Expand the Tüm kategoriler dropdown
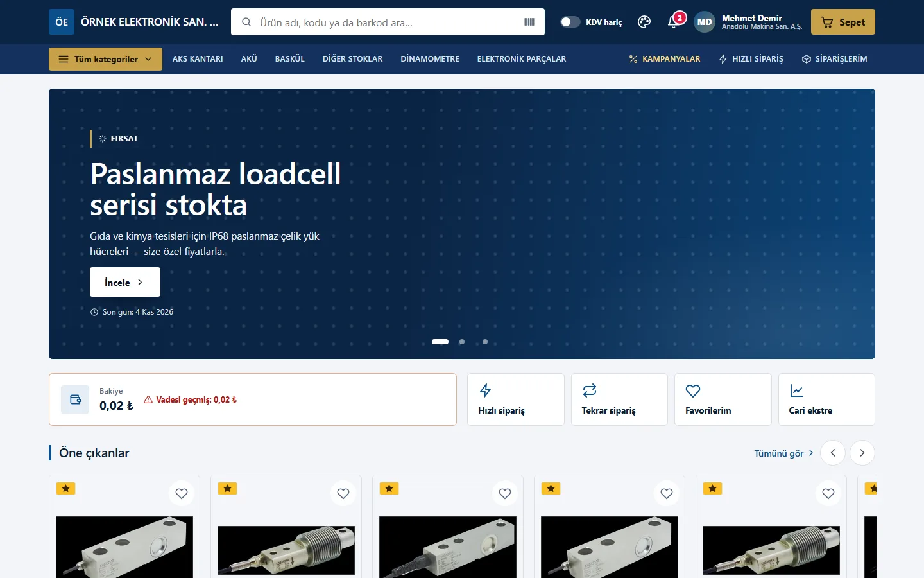 point(105,59)
